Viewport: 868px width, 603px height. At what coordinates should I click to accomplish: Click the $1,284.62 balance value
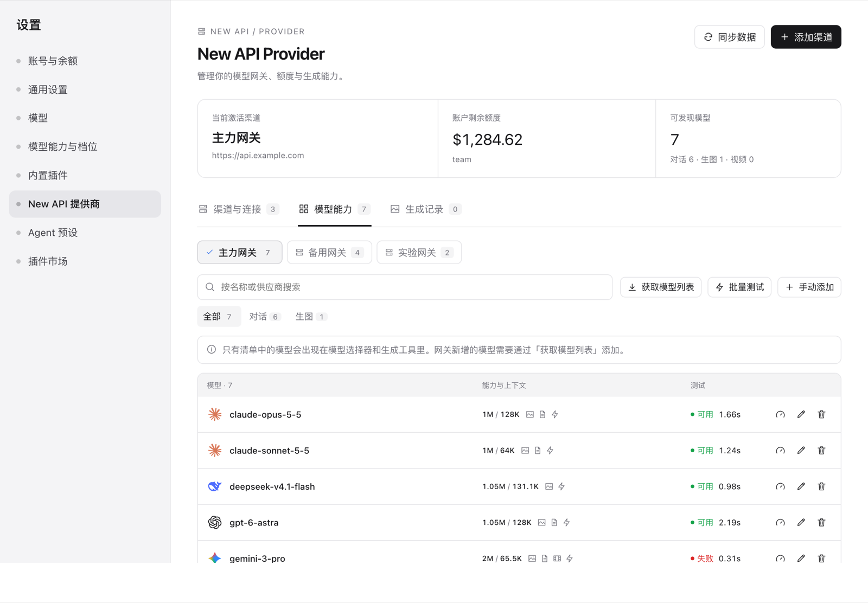point(487,139)
